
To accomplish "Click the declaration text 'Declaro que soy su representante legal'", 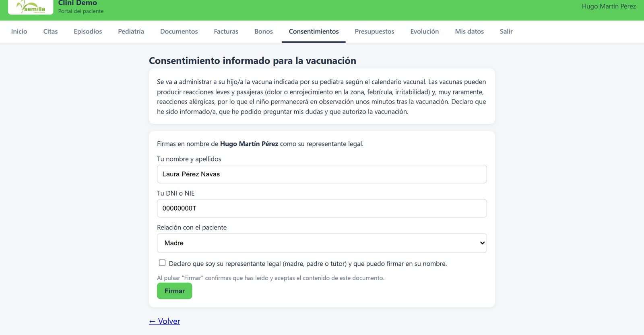I will [x=308, y=264].
